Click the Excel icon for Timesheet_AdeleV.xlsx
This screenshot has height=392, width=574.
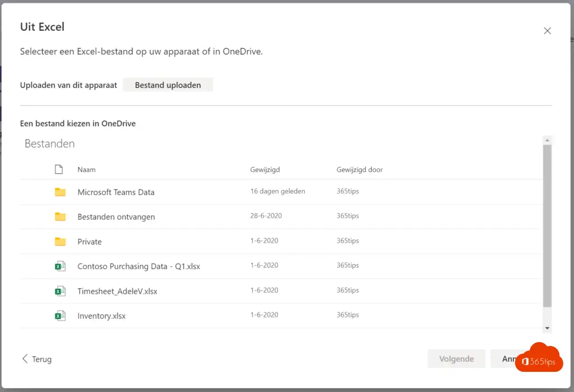60,291
